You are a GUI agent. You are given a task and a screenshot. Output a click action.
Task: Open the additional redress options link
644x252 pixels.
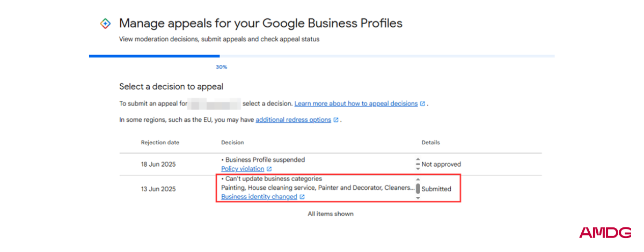click(x=293, y=120)
